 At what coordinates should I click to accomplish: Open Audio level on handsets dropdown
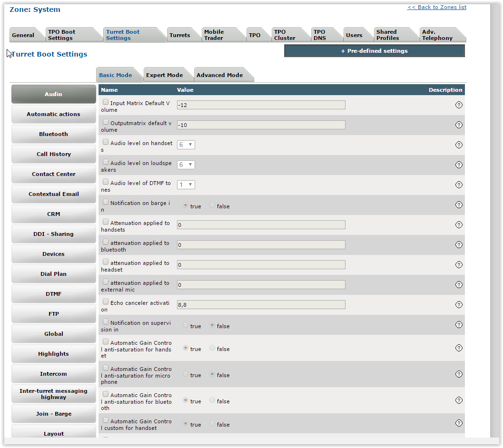[x=186, y=145]
